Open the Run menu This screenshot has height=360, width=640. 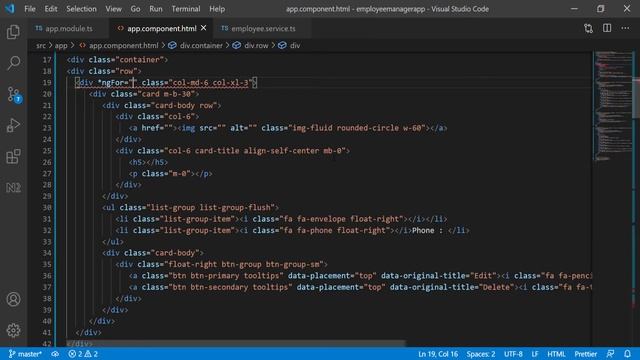point(156,9)
